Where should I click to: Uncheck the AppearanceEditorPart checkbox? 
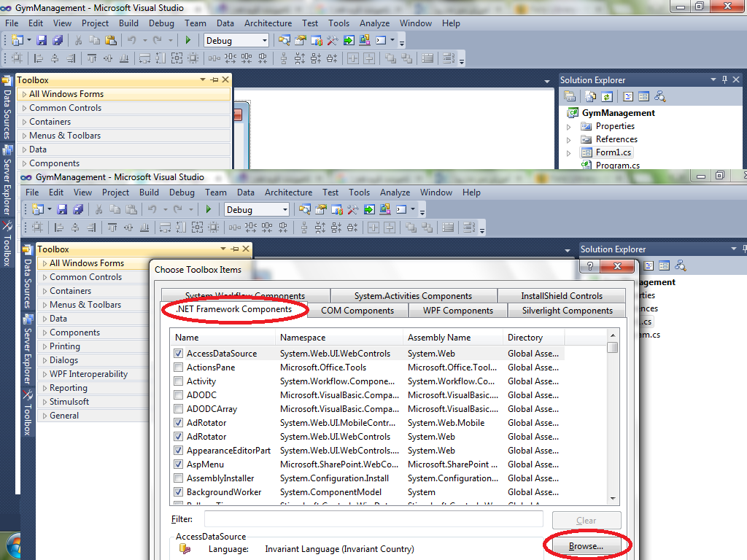pyautogui.click(x=178, y=450)
